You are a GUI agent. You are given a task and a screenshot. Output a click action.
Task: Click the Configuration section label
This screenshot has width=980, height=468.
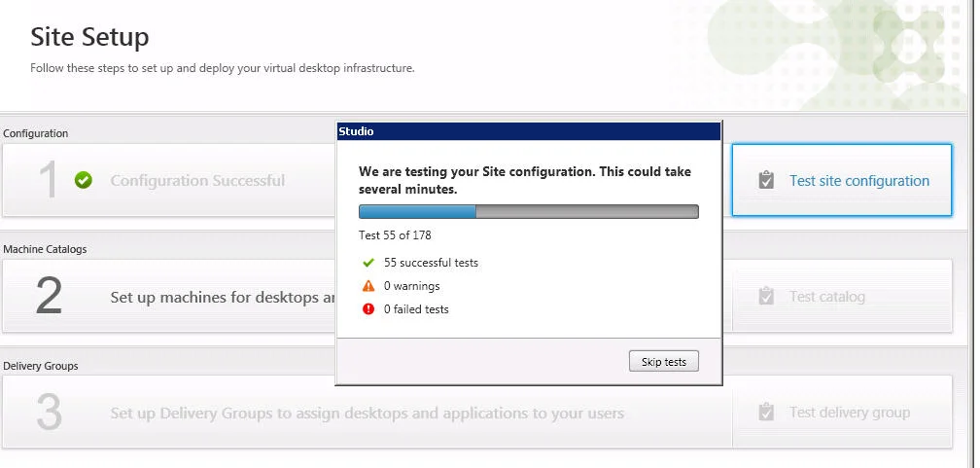(x=36, y=133)
